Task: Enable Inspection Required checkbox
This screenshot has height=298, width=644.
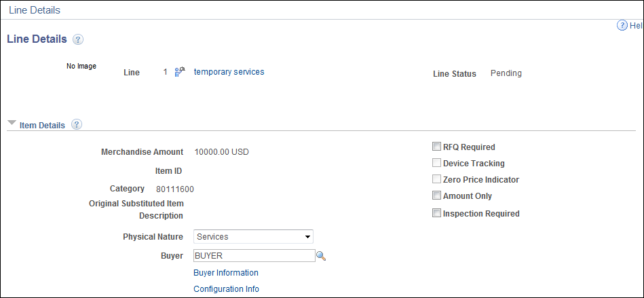Action: 436,213
